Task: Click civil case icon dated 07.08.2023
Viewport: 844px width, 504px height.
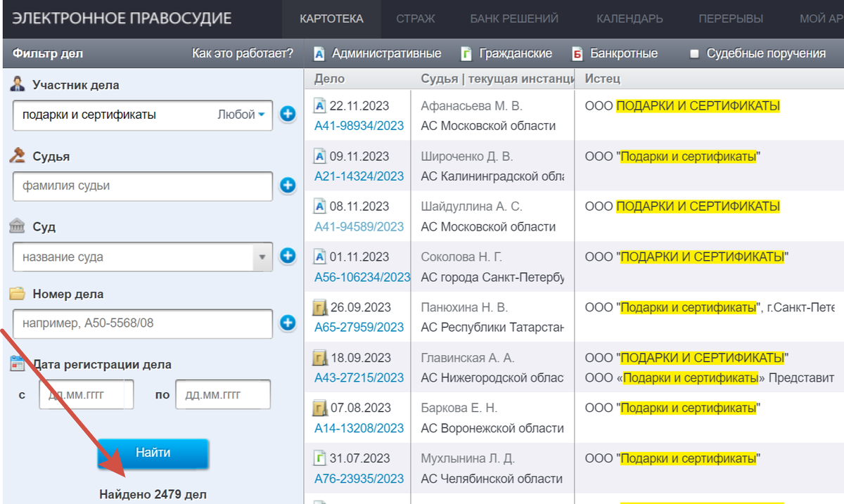Action: click(x=320, y=408)
